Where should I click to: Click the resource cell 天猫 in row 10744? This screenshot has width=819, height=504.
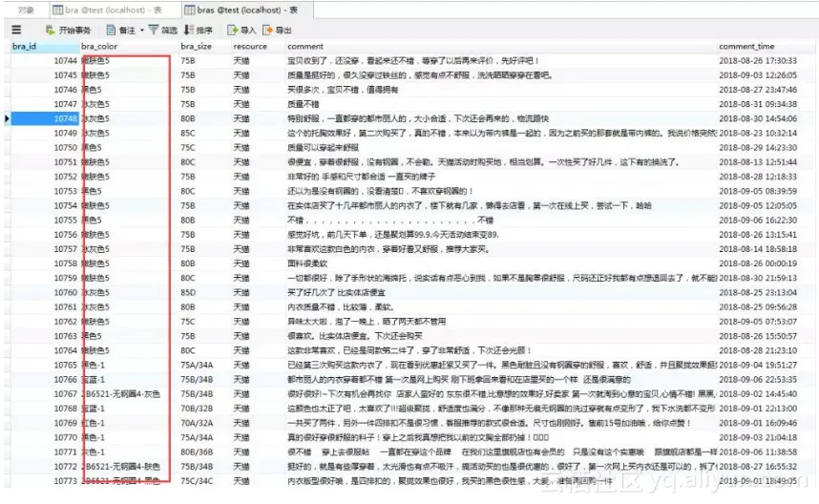pyautogui.click(x=241, y=60)
